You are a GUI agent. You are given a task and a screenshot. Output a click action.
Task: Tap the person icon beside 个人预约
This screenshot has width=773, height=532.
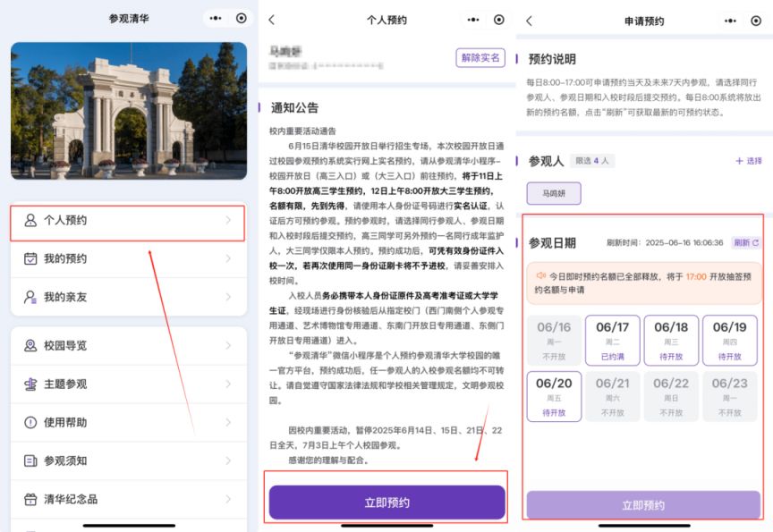pos(30,220)
